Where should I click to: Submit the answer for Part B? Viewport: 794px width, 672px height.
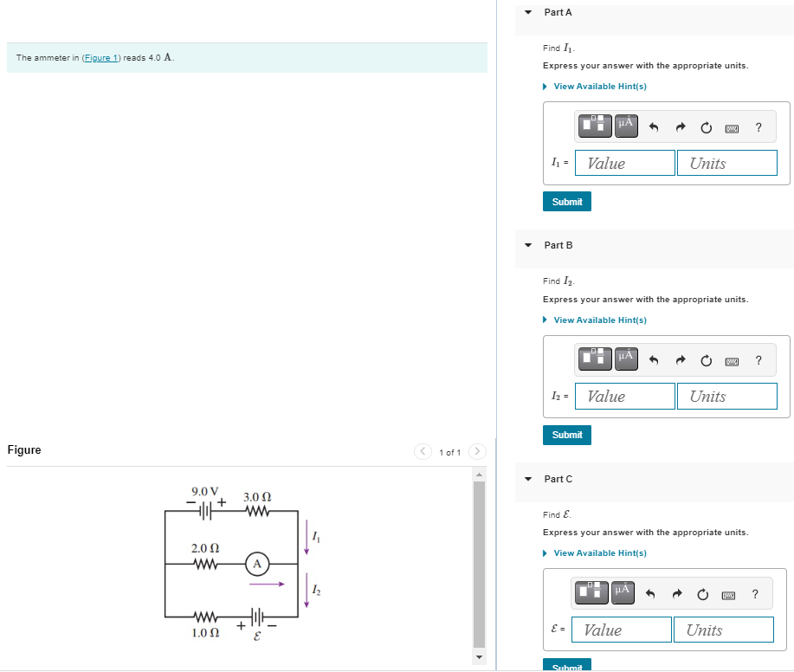coord(566,435)
